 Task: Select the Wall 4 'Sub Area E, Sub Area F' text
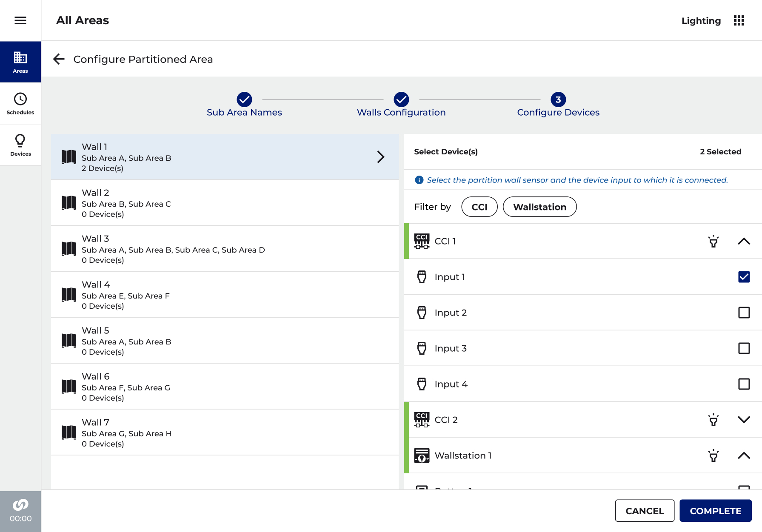(x=126, y=296)
